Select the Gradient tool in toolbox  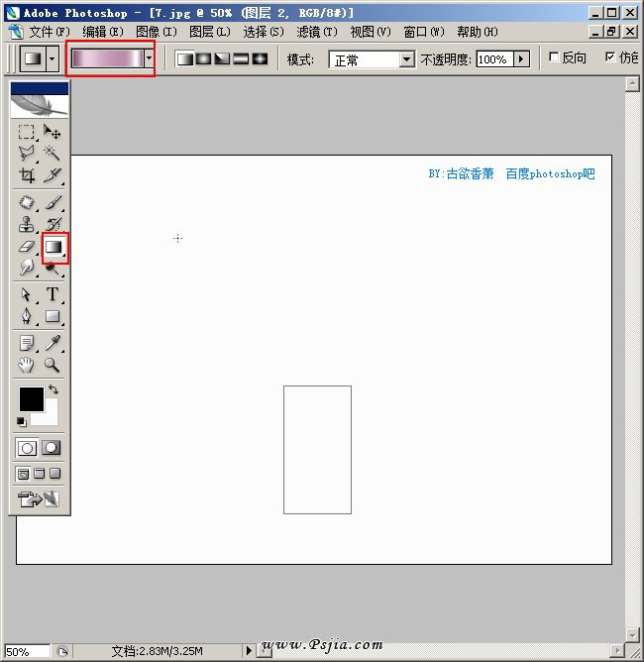click(54, 247)
